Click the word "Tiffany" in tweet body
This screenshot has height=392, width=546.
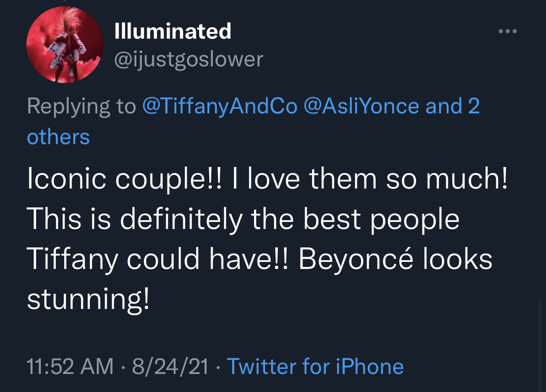point(73,259)
